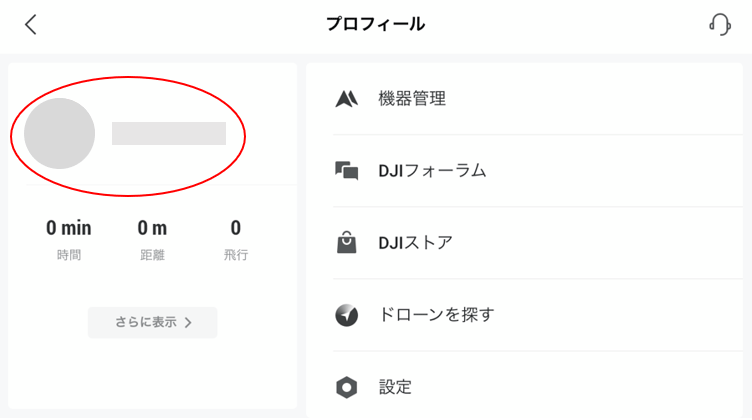Go back with the top-left arrow
Screen dimensions: 752x420
point(31,24)
